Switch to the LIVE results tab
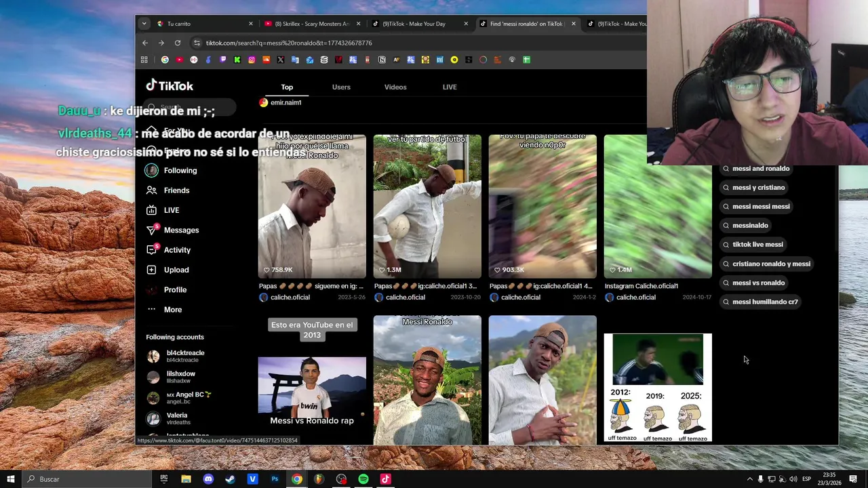 [450, 87]
